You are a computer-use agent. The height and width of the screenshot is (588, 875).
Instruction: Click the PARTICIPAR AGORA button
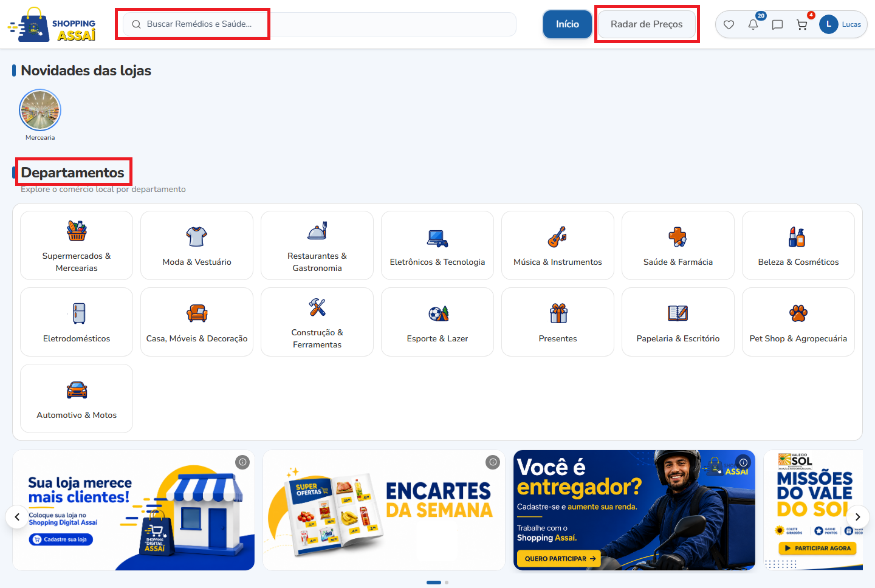click(x=818, y=548)
